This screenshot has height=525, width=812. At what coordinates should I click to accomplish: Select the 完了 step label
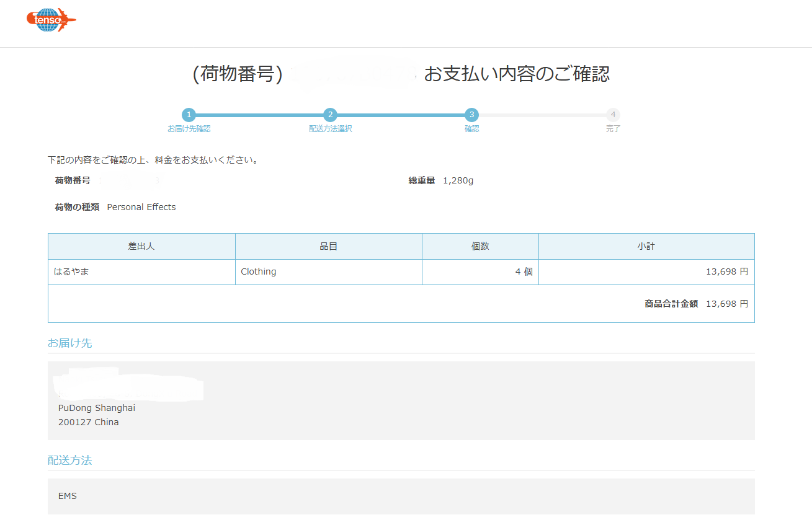tap(613, 129)
